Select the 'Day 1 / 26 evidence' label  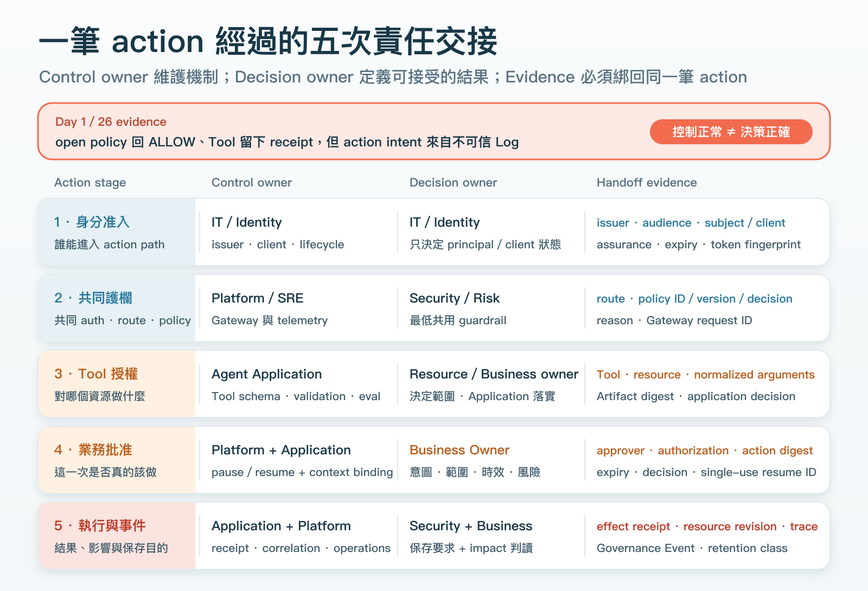pyautogui.click(x=111, y=122)
